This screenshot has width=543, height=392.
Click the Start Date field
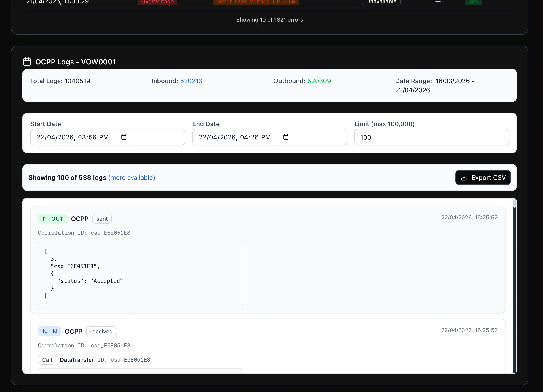point(108,137)
